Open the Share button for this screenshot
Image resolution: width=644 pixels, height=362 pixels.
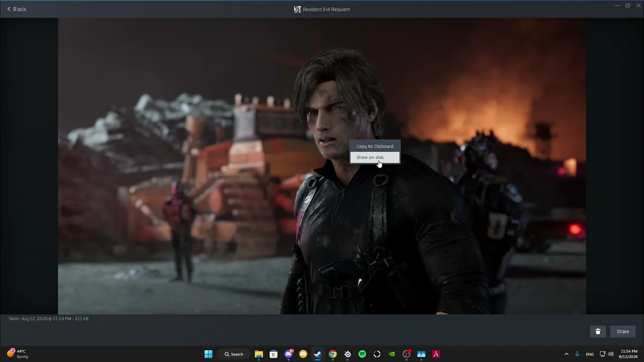623,331
